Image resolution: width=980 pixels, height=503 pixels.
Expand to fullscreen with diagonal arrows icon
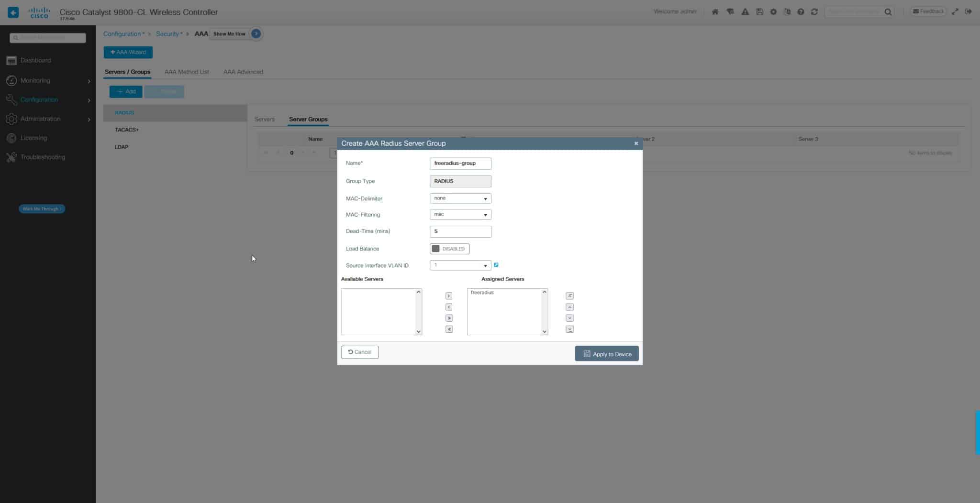coord(955,12)
